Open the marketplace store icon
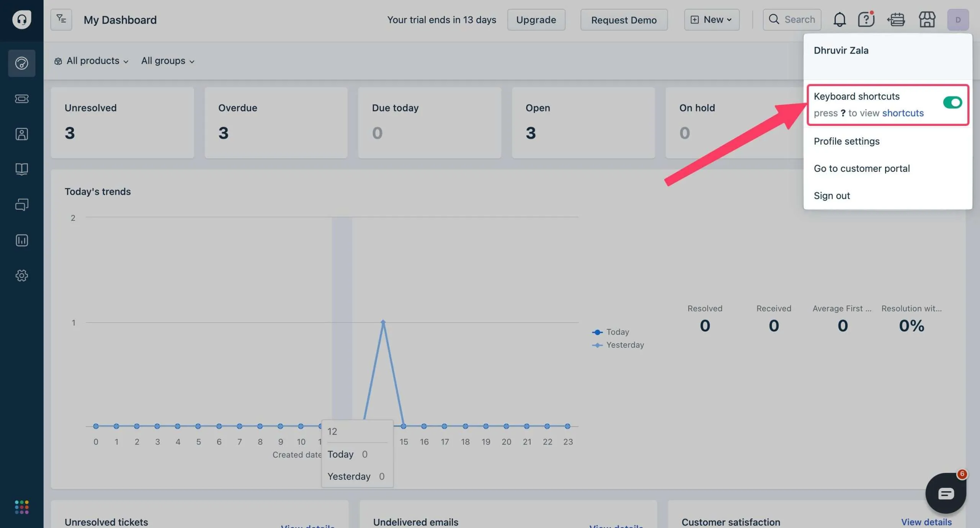 927,20
